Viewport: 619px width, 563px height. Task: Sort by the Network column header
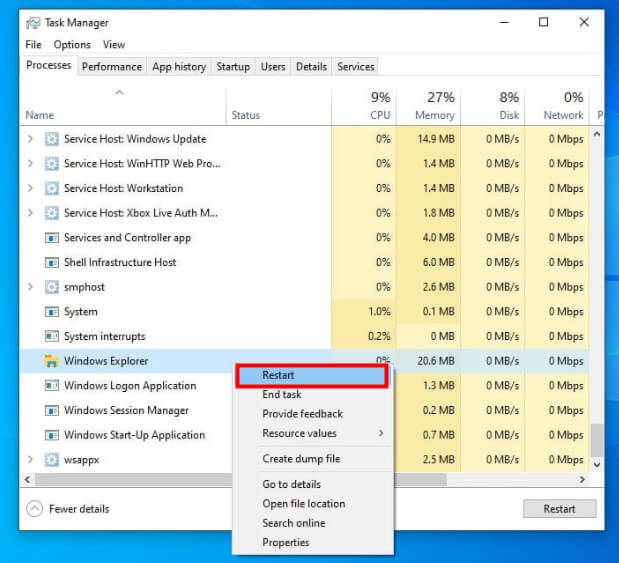click(x=557, y=107)
